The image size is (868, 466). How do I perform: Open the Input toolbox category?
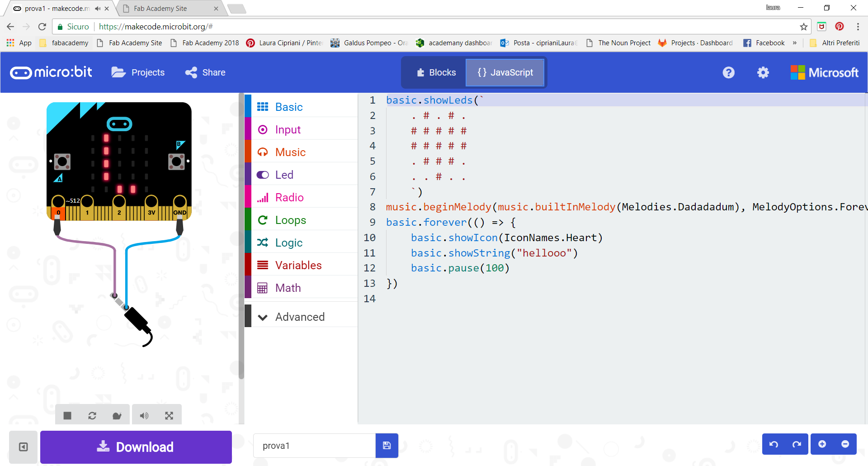tap(301, 129)
